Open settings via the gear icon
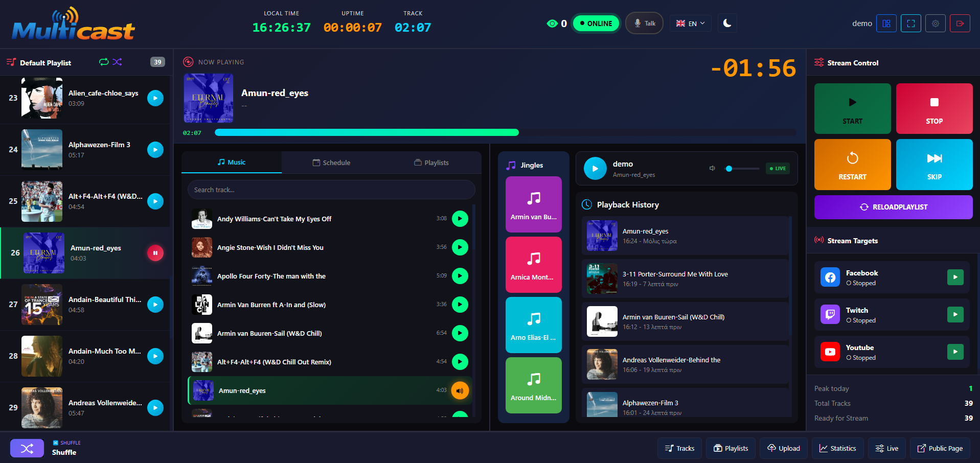980x463 pixels. point(935,24)
